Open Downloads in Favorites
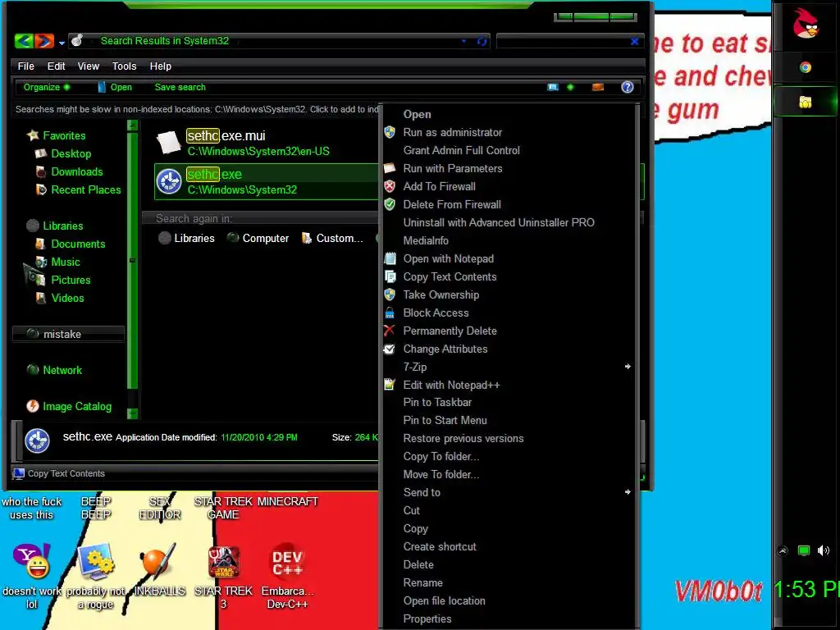This screenshot has width=840, height=630. [x=69, y=172]
